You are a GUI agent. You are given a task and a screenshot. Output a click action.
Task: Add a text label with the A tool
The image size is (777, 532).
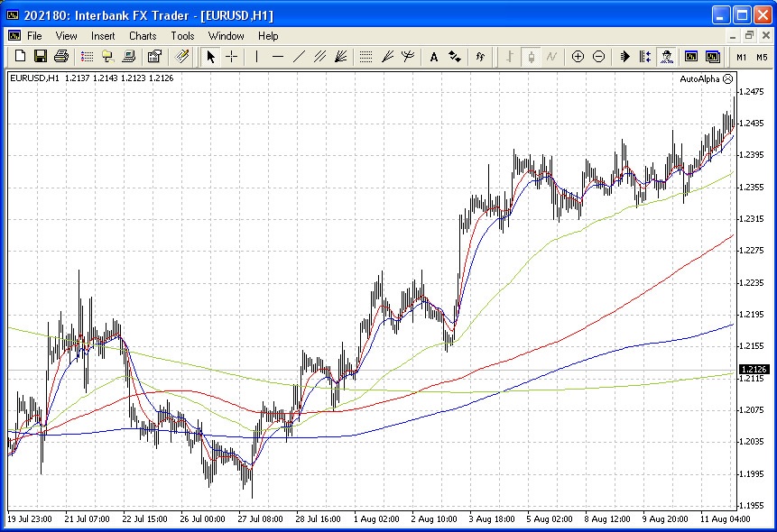click(x=434, y=56)
